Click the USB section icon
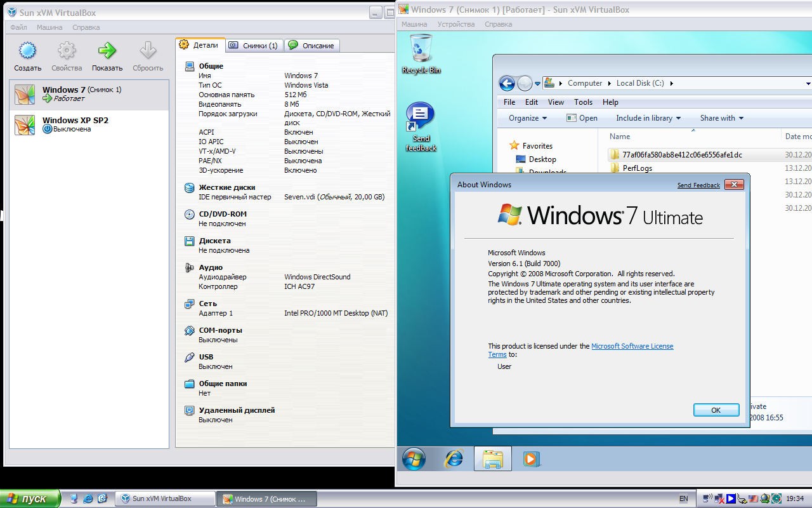 tap(189, 358)
